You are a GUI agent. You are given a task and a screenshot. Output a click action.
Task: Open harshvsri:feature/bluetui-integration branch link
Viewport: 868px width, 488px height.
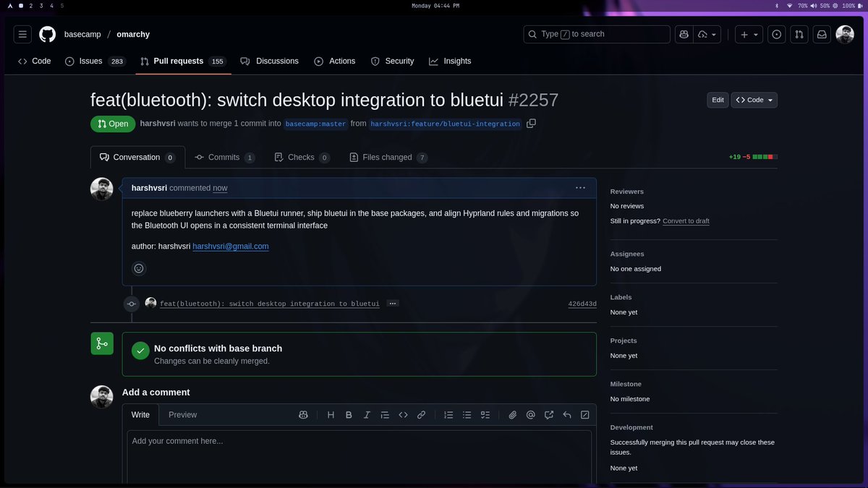[446, 124]
